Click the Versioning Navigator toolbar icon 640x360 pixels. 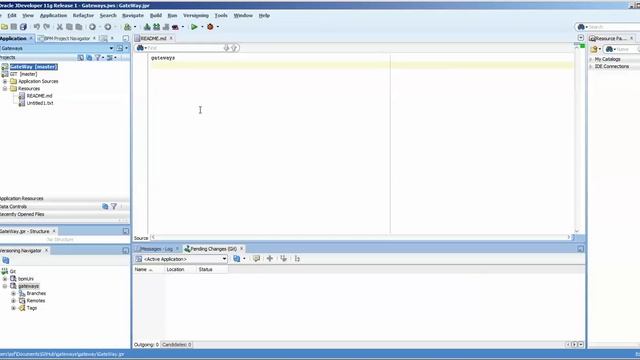pyautogui.click(x=6, y=260)
